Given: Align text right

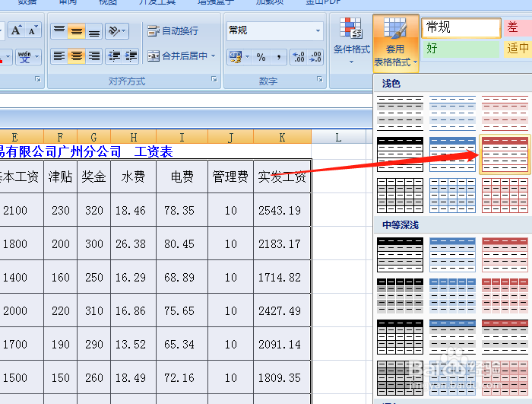Looking at the screenshot, I should coord(94,56).
